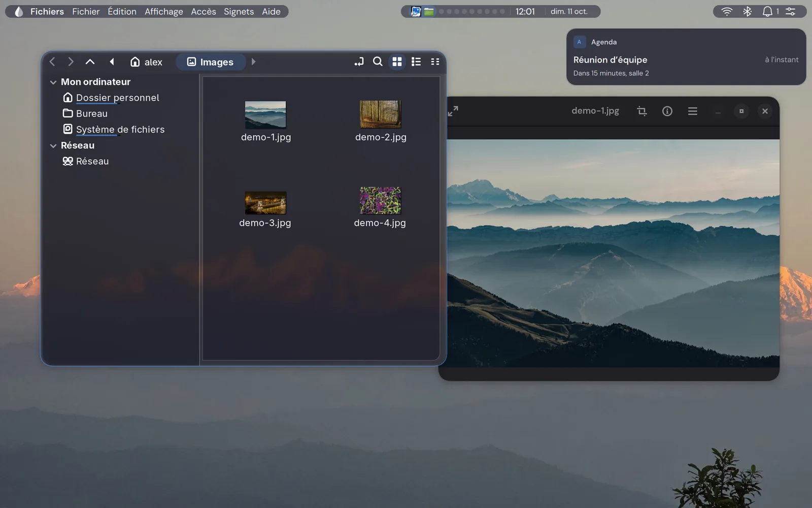Open the Fichiers application menu

coord(47,11)
